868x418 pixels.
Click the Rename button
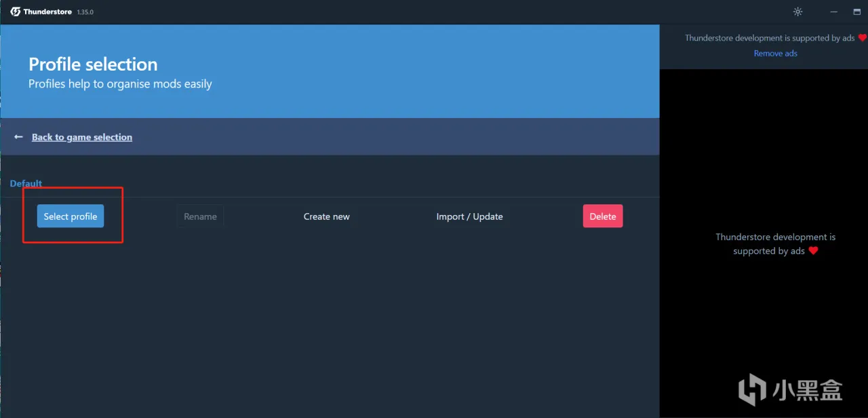click(200, 216)
